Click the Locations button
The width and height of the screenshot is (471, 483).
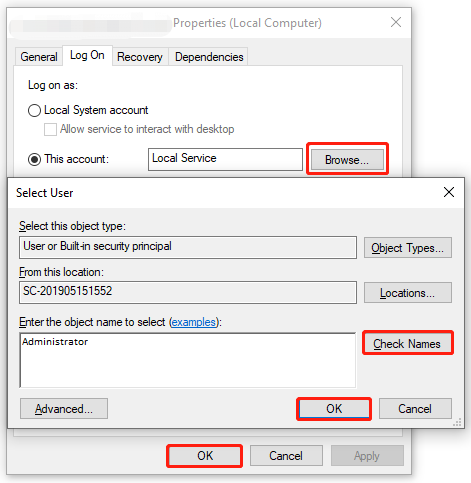408,293
